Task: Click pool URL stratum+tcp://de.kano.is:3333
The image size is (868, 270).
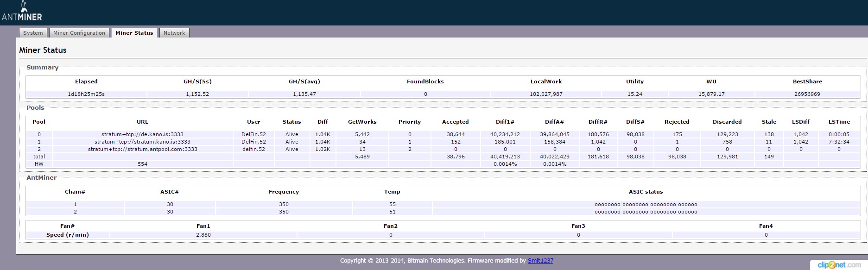Action: click(143, 134)
